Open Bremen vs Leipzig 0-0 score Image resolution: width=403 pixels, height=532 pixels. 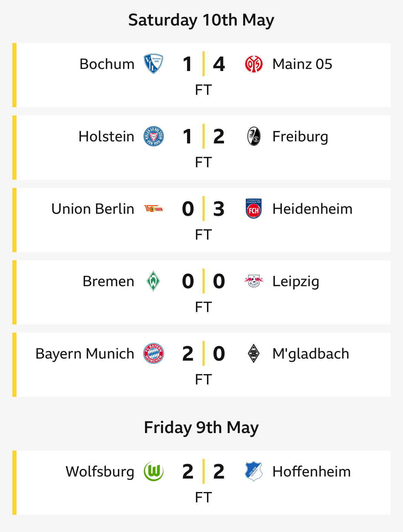coord(204,281)
